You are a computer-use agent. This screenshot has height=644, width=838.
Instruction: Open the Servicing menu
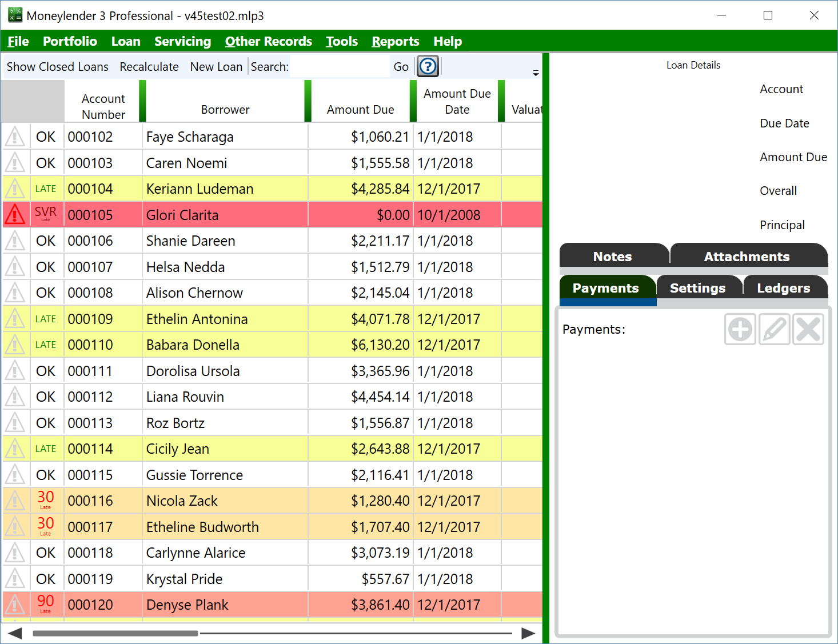(182, 41)
